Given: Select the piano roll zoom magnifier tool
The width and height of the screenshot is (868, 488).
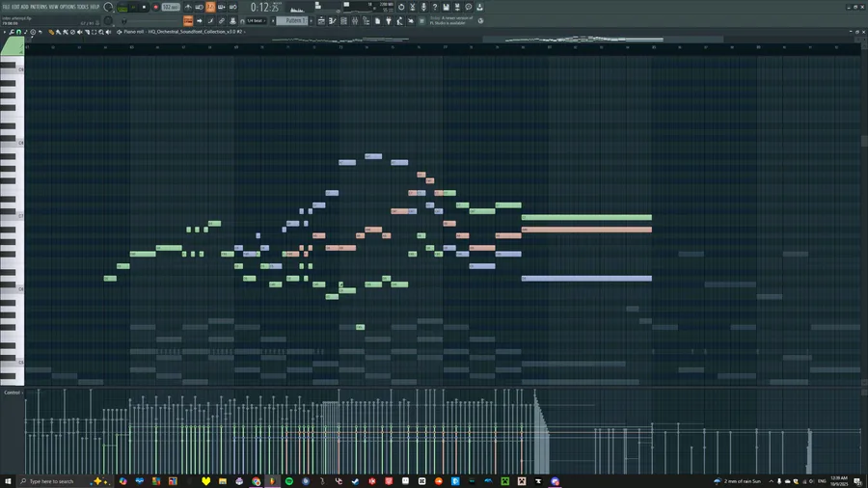Looking at the screenshot, I should coord(101,32).
